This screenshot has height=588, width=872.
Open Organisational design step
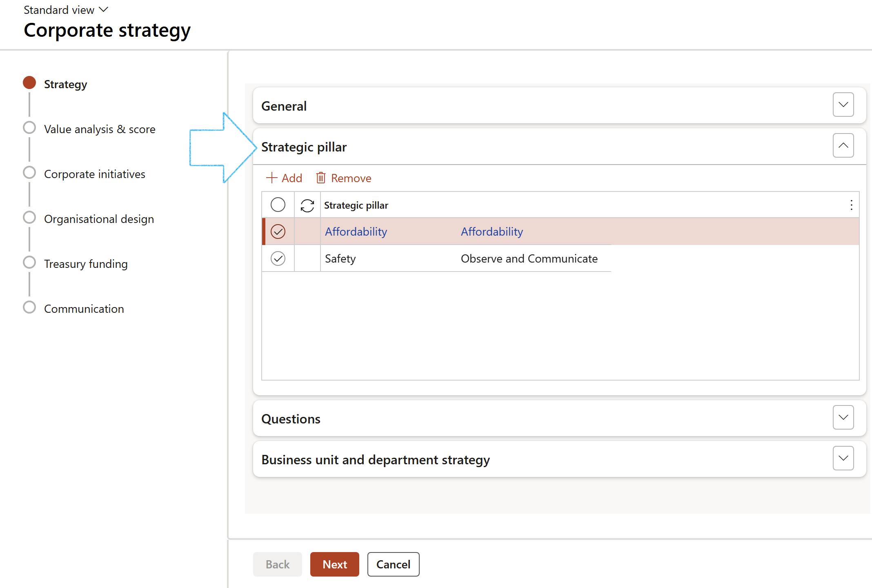tap(99, 219)
